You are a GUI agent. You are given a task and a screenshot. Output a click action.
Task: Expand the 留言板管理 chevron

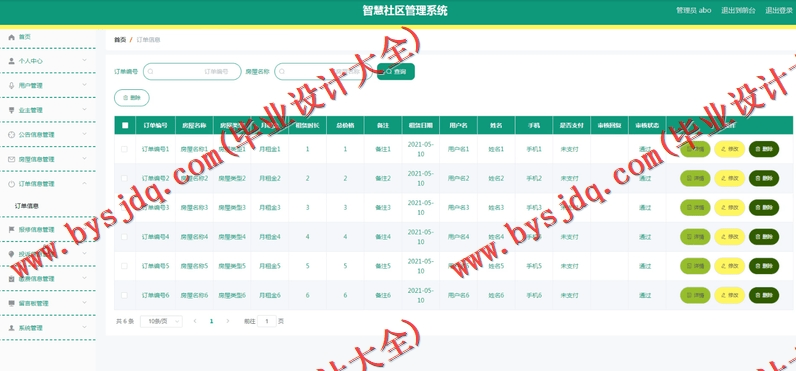point(85,302)
